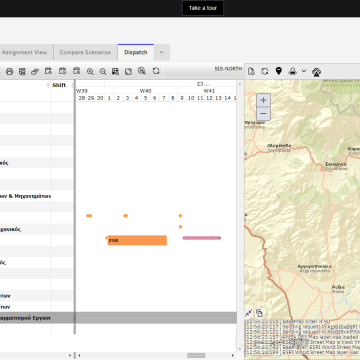Click the third calendar icon in toolbar
The height and width of the screenshot is (360, 360).
76,71
